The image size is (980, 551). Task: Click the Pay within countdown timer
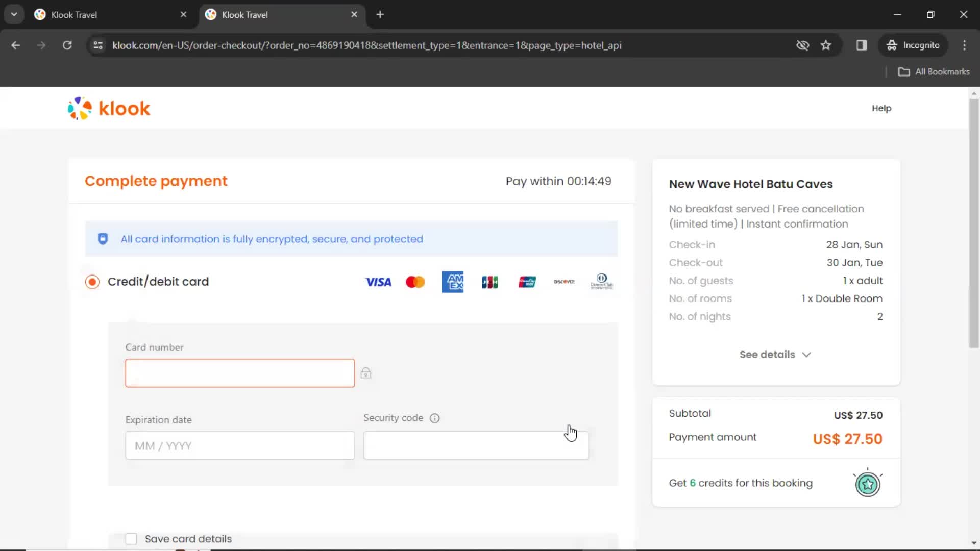tap(558, 181)
